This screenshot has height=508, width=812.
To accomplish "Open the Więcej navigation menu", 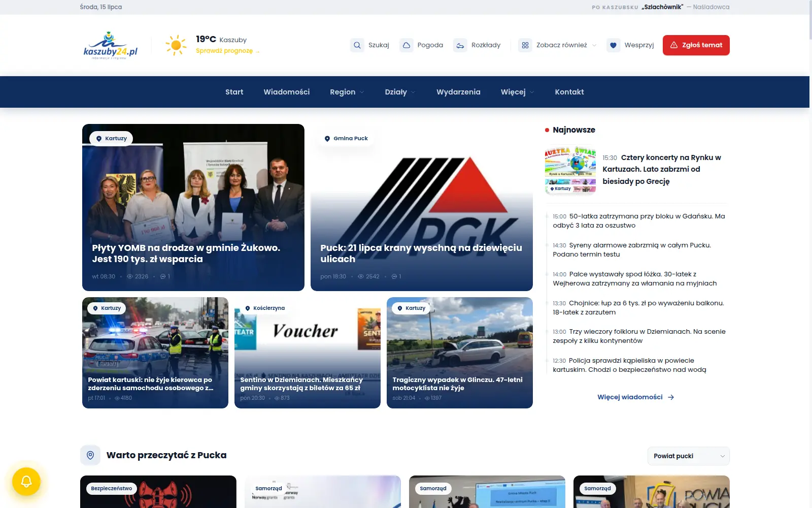I will (517, 92).
